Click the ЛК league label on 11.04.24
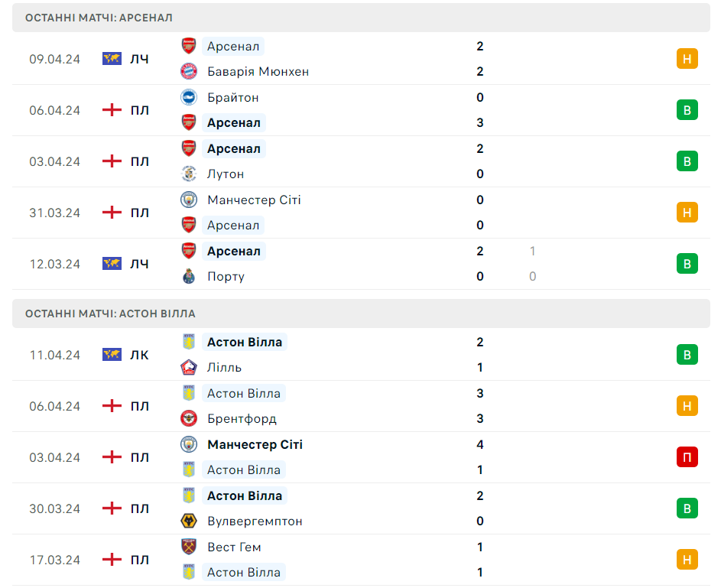721x588 pixels. pyautogui.click(x=139, y=355)
